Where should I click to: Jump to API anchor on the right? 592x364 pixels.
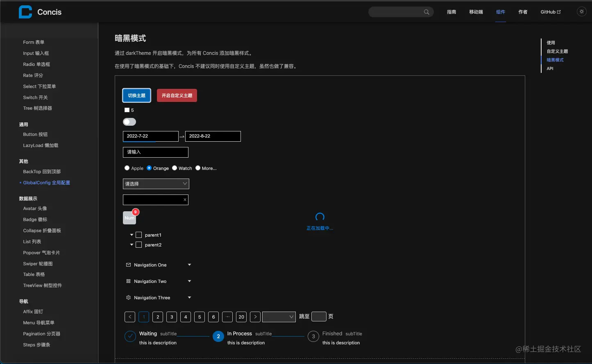coord(550,68)
